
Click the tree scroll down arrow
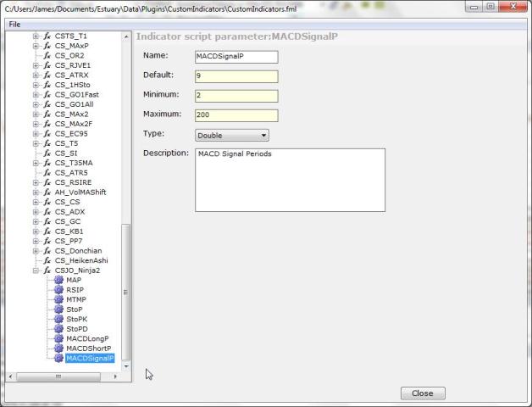point(126,366)
